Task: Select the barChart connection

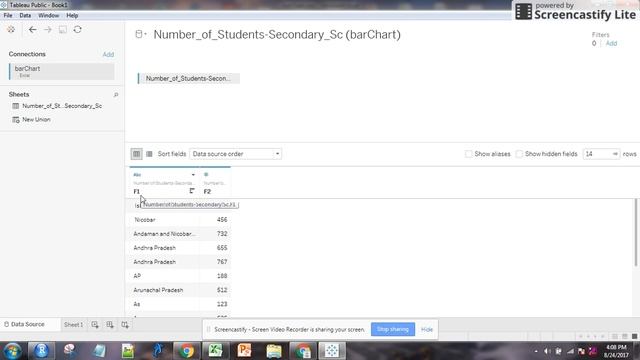Action: (62, 71)
